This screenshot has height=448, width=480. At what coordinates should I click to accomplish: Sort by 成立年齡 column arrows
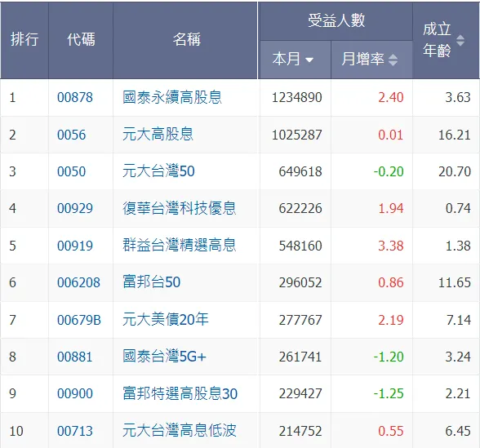pos(460,41)
